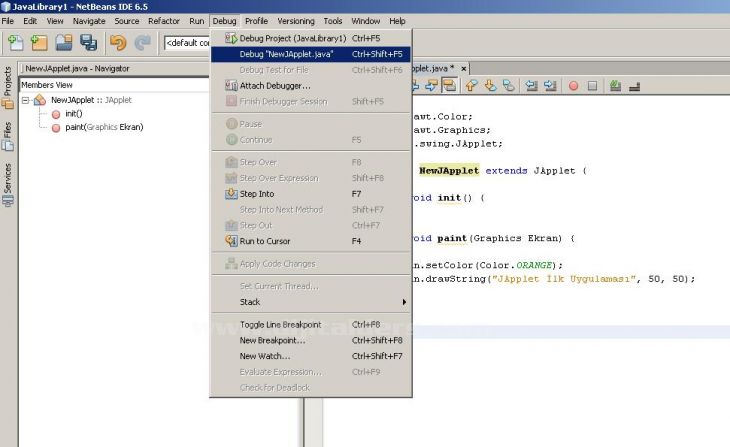Screen dimensions: 730x447
Task: Click Shift Line Left editor icon
Action: coord(531,86)
